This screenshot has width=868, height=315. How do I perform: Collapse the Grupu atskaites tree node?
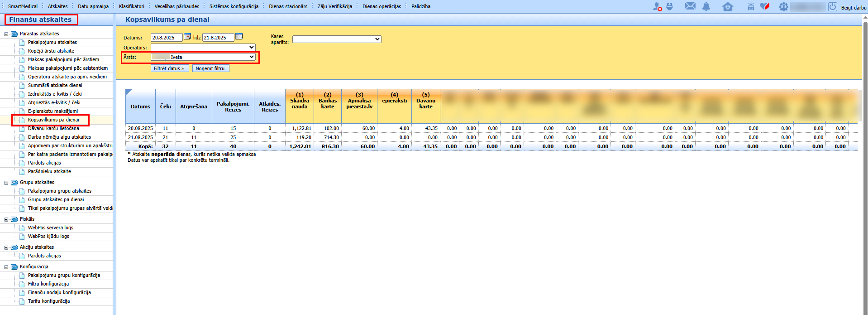[x=6, y=183]
